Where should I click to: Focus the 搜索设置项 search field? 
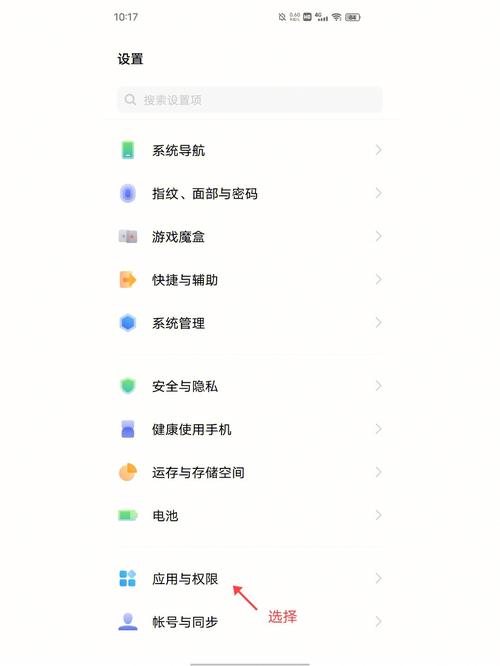click(x=250, y=100)
